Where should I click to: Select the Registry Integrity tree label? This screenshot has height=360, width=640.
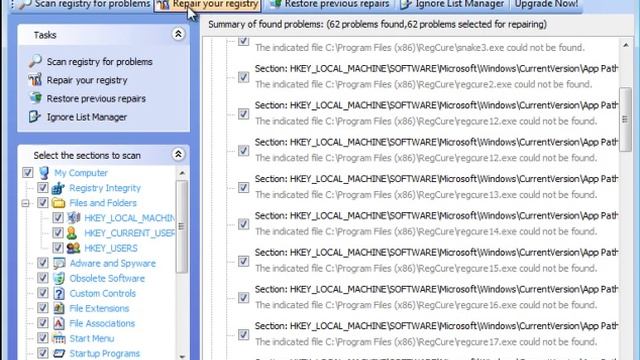pos(105,188)
